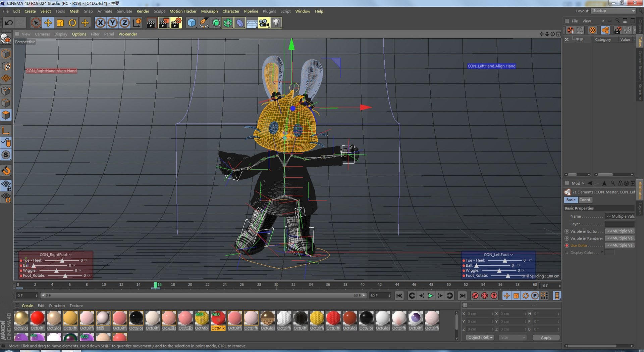Screen dimensions: 644x352
Task: Open material manager Texture menu
Action: coord(76,306)
